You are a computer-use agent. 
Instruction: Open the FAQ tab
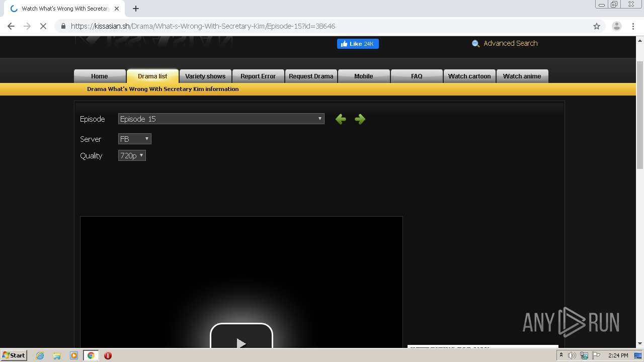pos(417,76)
